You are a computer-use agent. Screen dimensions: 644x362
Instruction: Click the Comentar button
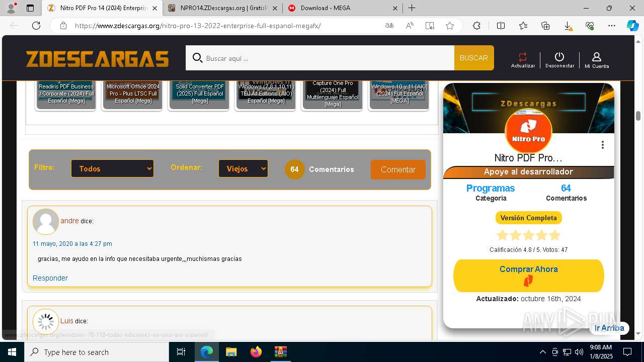[x=398, y=169]
